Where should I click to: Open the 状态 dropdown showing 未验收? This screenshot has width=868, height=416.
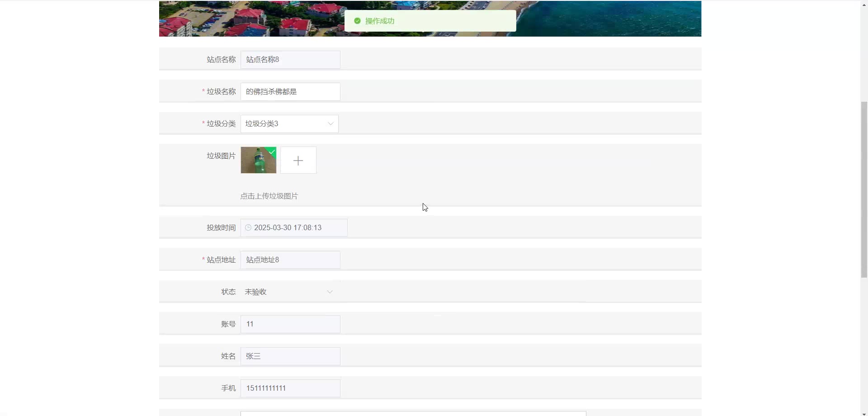coord(289,292)
